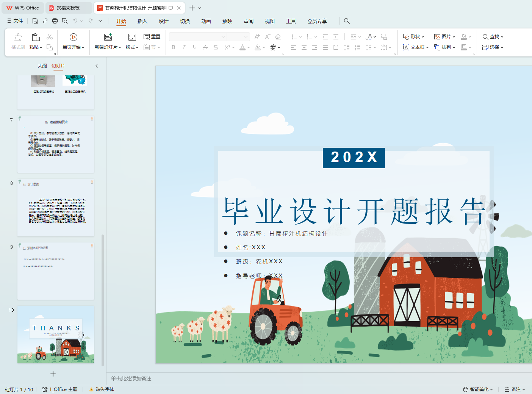The height and width of the screenshot is (394, 532).
Task: Collapse the slide panel with the chevron
Action: [97, 66]
